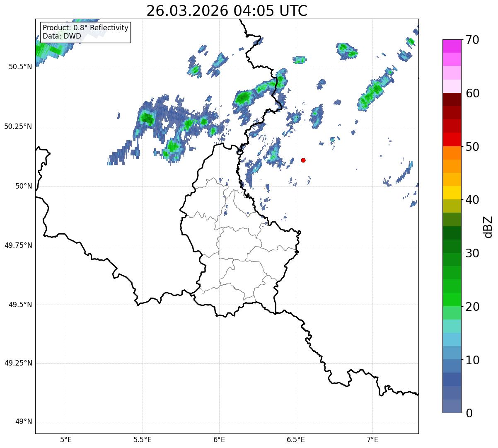Click the 49.75°N latitude label

18,245
